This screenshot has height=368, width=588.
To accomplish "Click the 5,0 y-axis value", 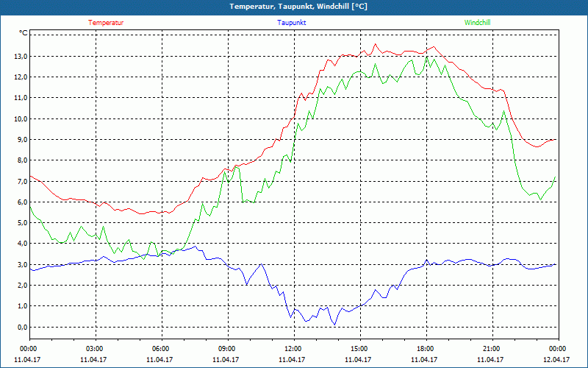I will 23,223.
